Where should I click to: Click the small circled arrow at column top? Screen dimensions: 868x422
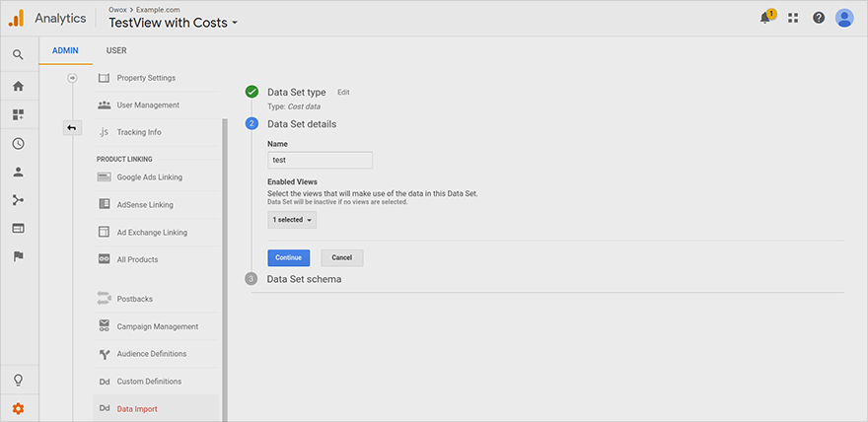(72, 78)
